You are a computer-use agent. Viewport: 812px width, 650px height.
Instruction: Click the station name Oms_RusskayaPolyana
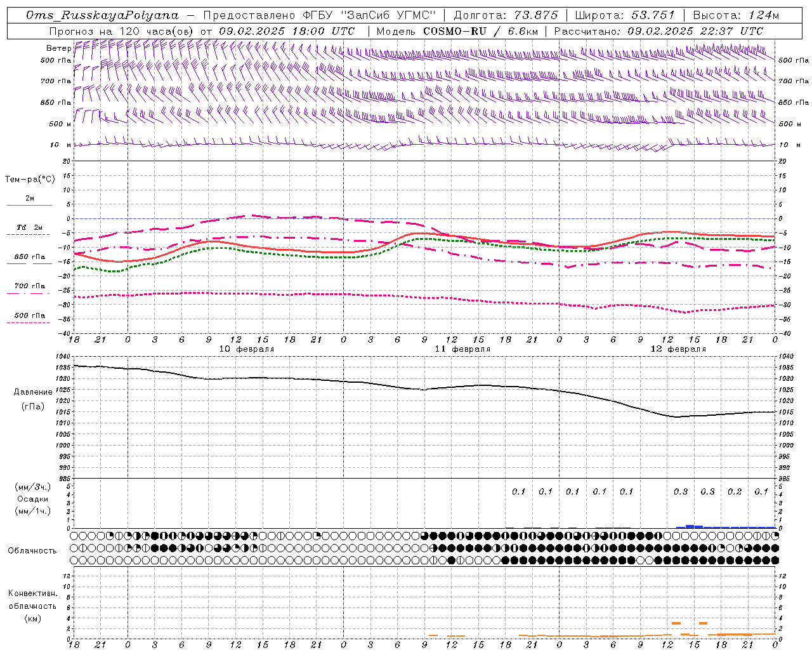[x=102, y=15]
